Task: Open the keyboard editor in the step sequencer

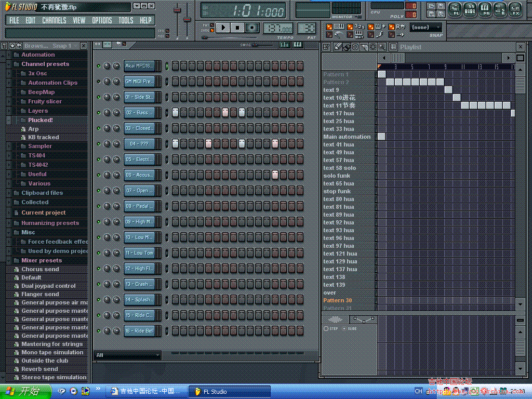Action: click(298, 45)
